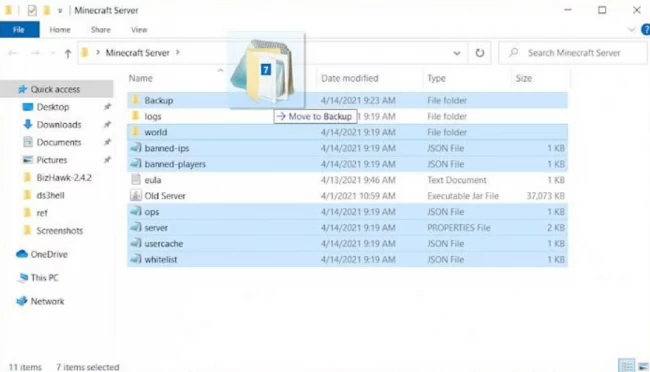Open ref folder in sidebar

(42, 213)
